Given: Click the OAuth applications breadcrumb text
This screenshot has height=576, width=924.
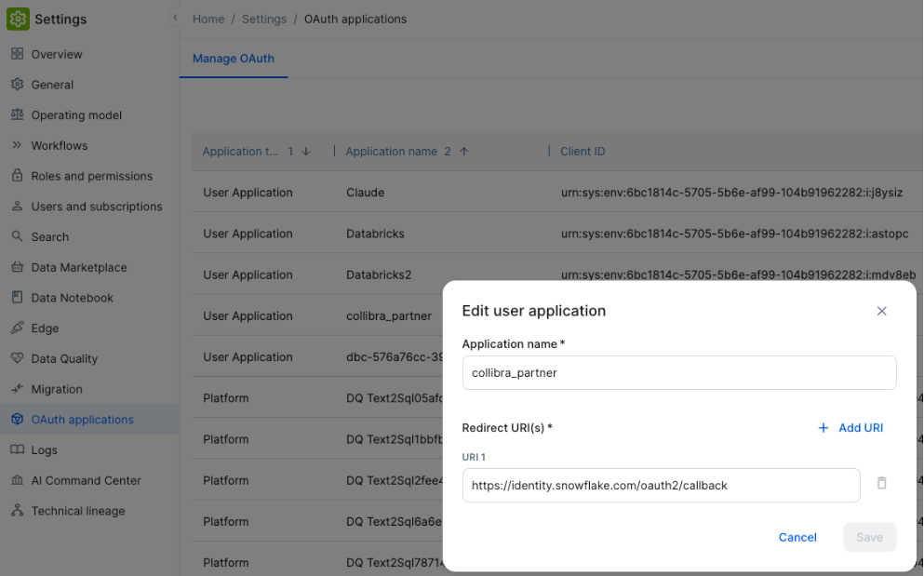Looking at the screenshot, I should [355, 19].
